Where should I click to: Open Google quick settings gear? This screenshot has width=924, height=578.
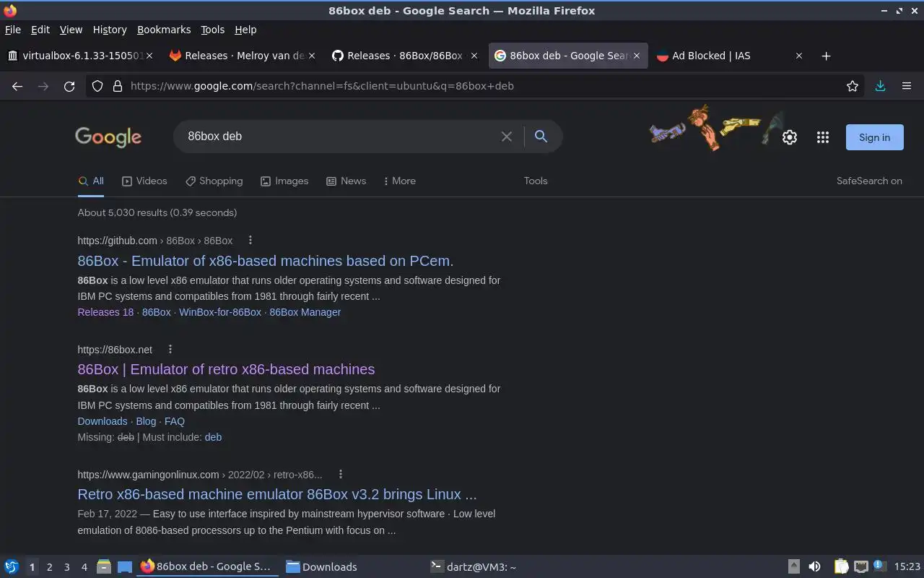click(x=790, y=137)
